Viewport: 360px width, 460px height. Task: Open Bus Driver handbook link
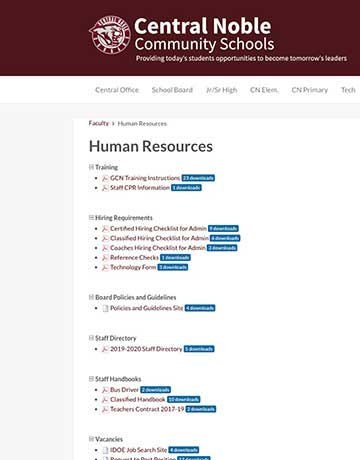(x=124, y=390)
